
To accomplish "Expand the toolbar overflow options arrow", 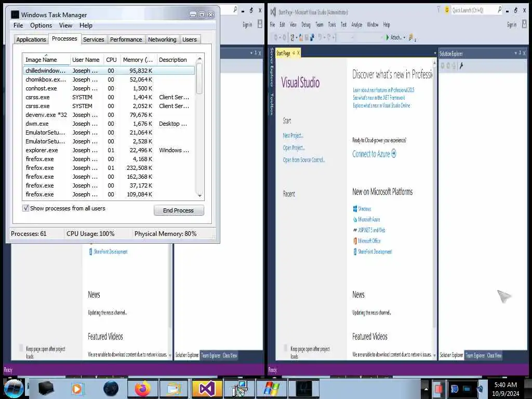I will coord(415,39).
